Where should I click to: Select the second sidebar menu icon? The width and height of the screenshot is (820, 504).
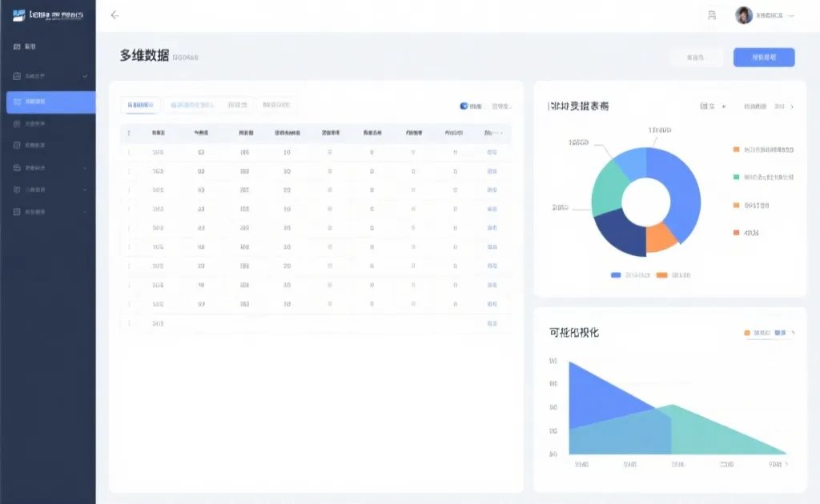18,77
